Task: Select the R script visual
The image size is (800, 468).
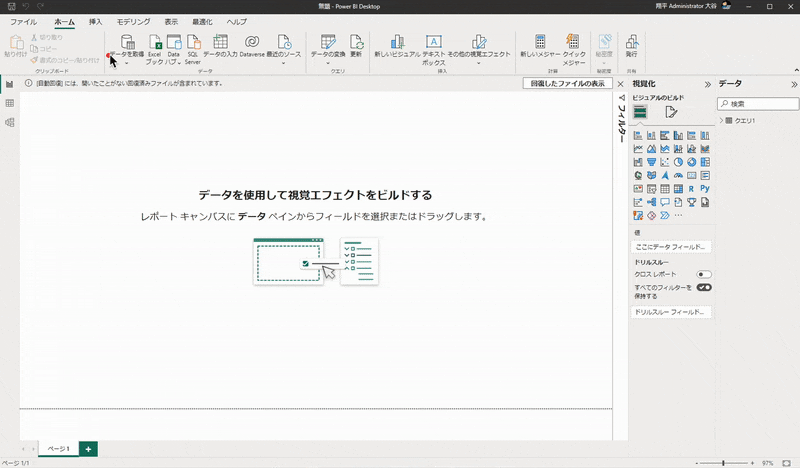Action: (691, 189)
